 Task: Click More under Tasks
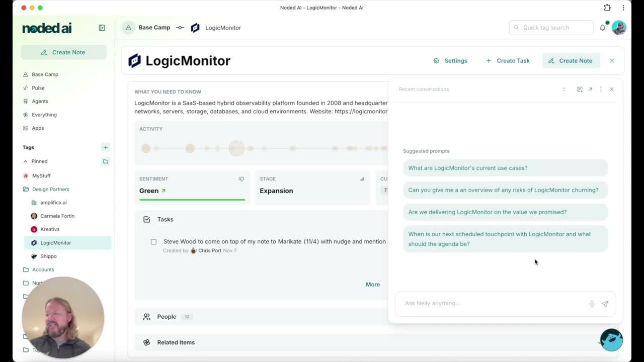373,285
